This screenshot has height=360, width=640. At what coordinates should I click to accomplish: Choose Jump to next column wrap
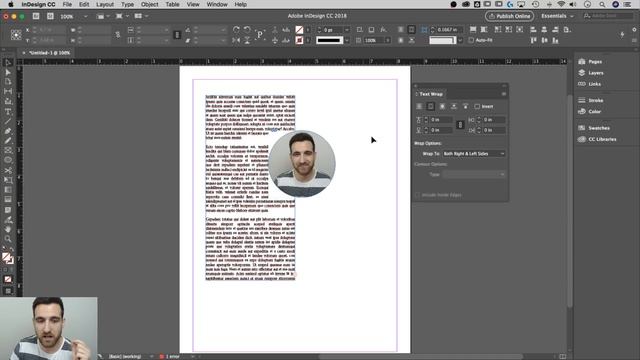click(x=465, y=107)
